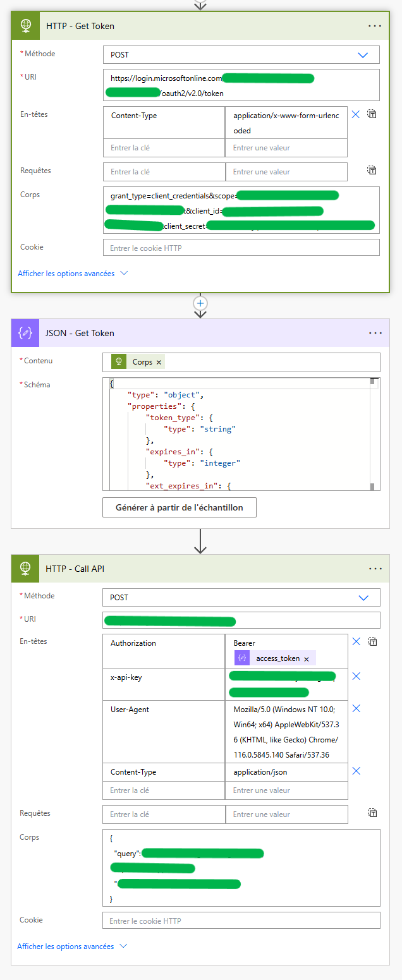
Task: Click the globe icon on HTTP - Call API header
Action: click(x=25, y=568)
